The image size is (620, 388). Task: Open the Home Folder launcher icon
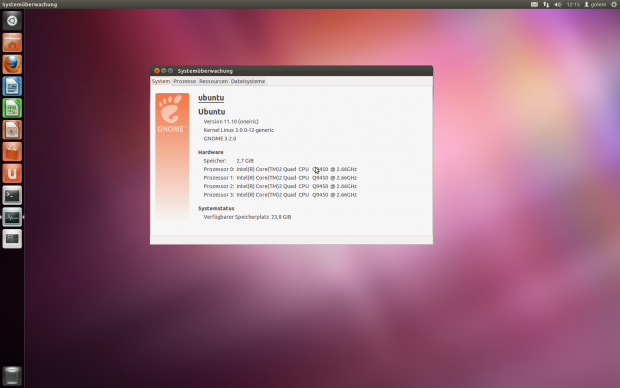click(x=12, y=42)
